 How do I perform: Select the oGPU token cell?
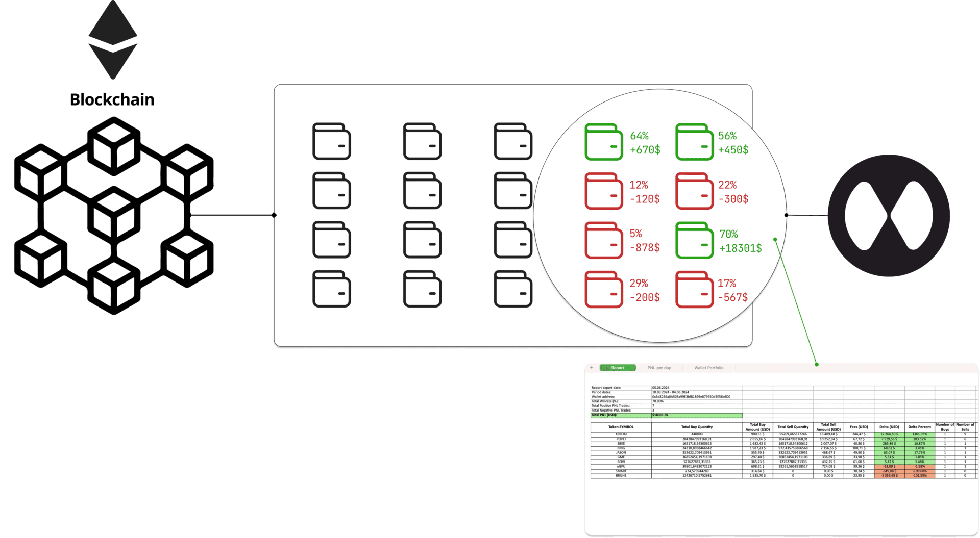click(x=621, y=467)
